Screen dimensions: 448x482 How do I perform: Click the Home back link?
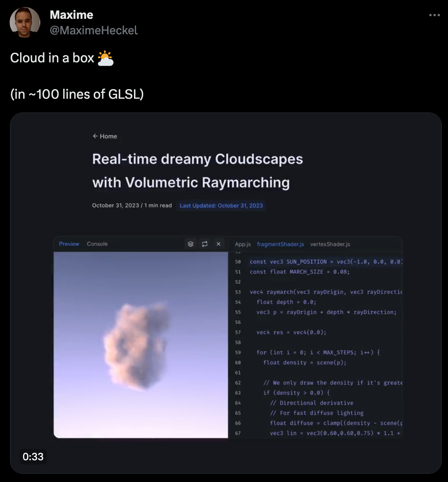(105, 136)
